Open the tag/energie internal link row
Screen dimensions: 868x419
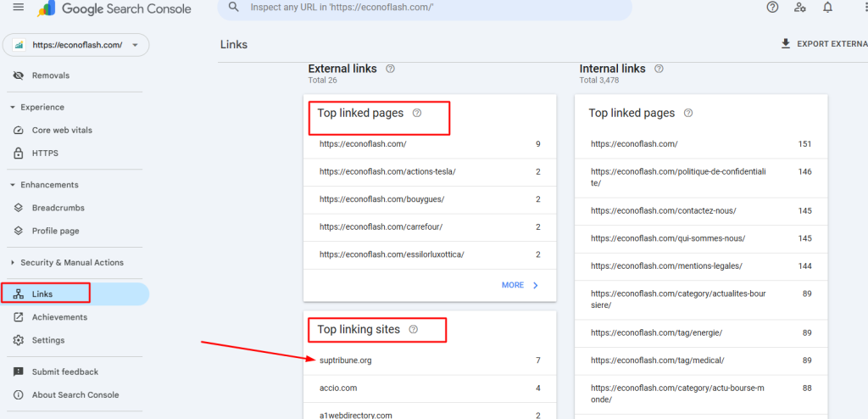click(701, 333)
